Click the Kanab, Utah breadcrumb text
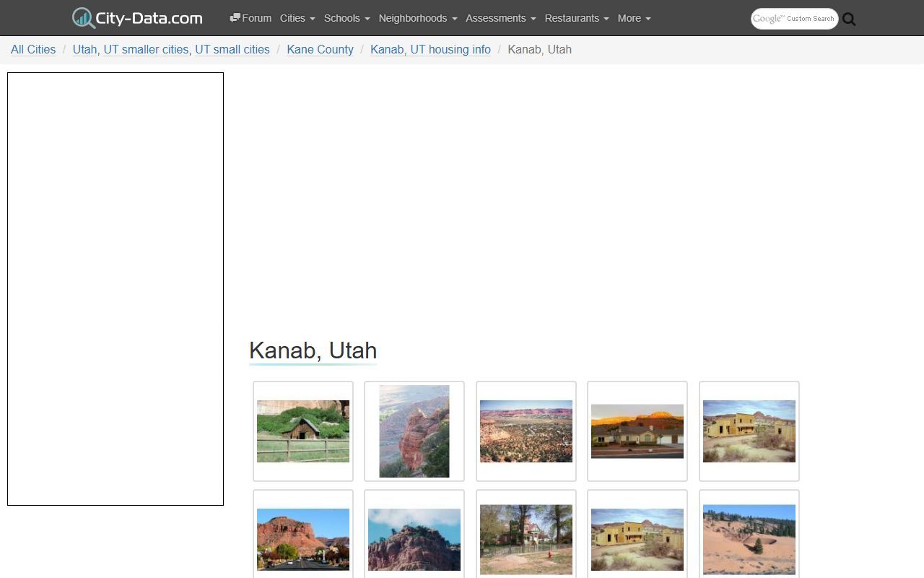Image resolution: width=924 pixels, height=578 pixels. click(540, 49)
